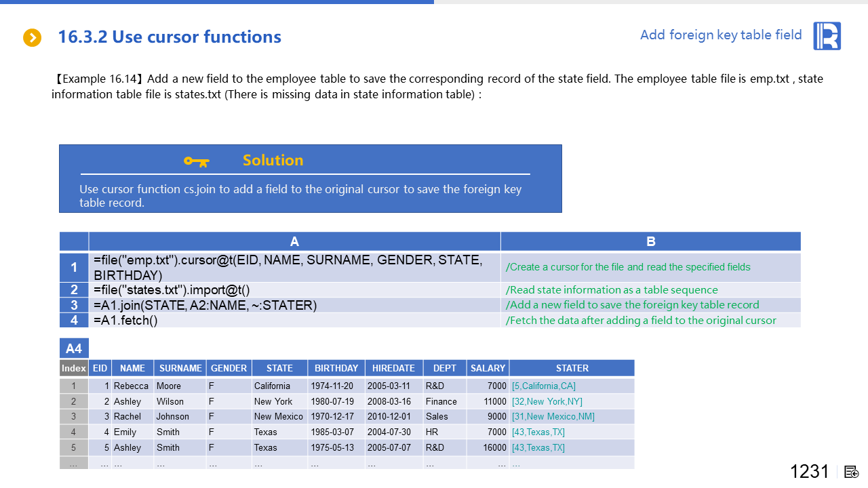Image resolution: width=868 pixels, height=488 pixels.
Task: Click page number 1231
Action: coord(809,472)
